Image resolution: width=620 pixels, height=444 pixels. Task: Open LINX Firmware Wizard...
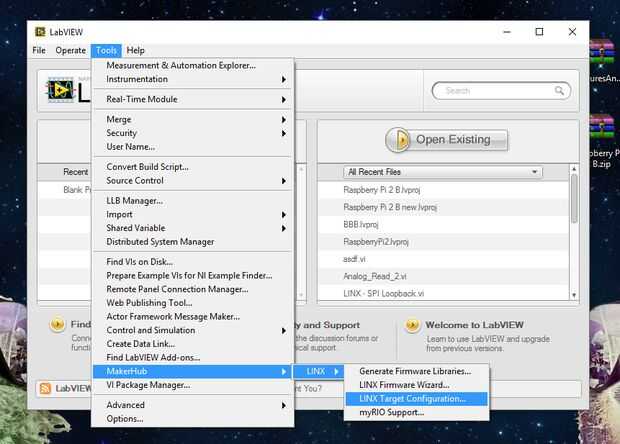tap(416, 385)
